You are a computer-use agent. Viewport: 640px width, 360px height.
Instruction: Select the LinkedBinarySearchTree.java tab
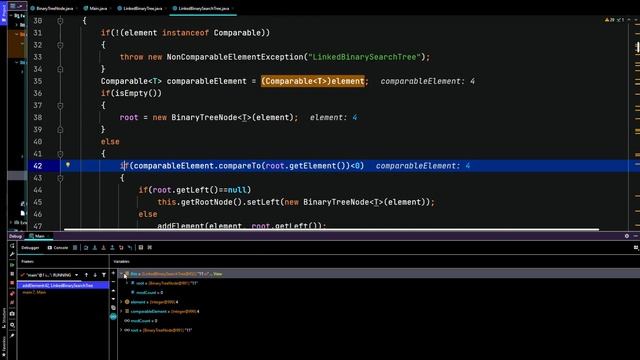[x=203, y=8]
